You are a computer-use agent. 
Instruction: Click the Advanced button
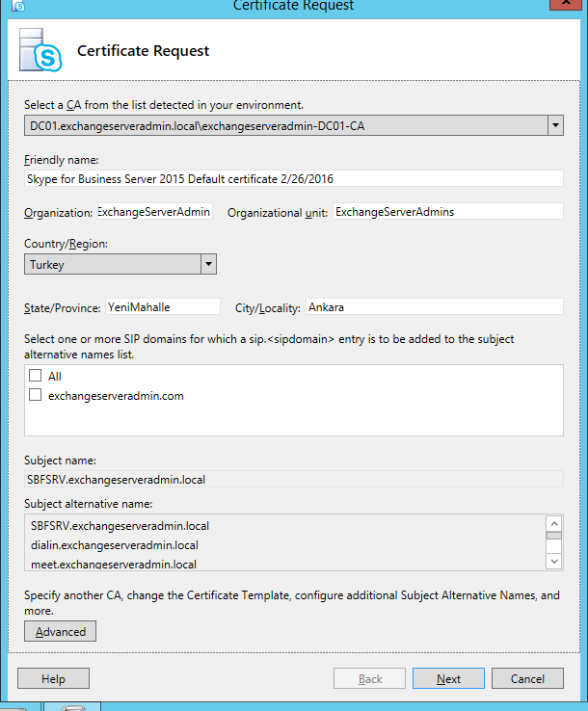coord(61,631)
